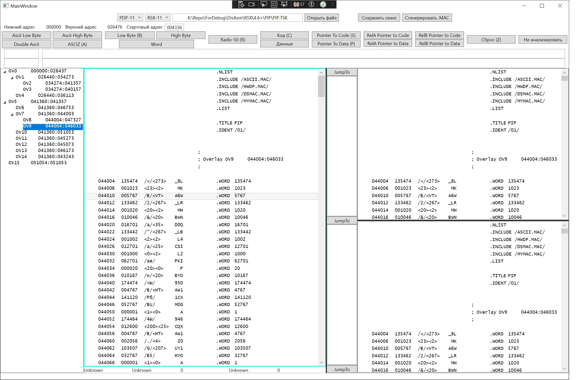Open the RSX-11 system dropdown
Viewport: 588px width, 380px height.
click(x=157, y=18)
